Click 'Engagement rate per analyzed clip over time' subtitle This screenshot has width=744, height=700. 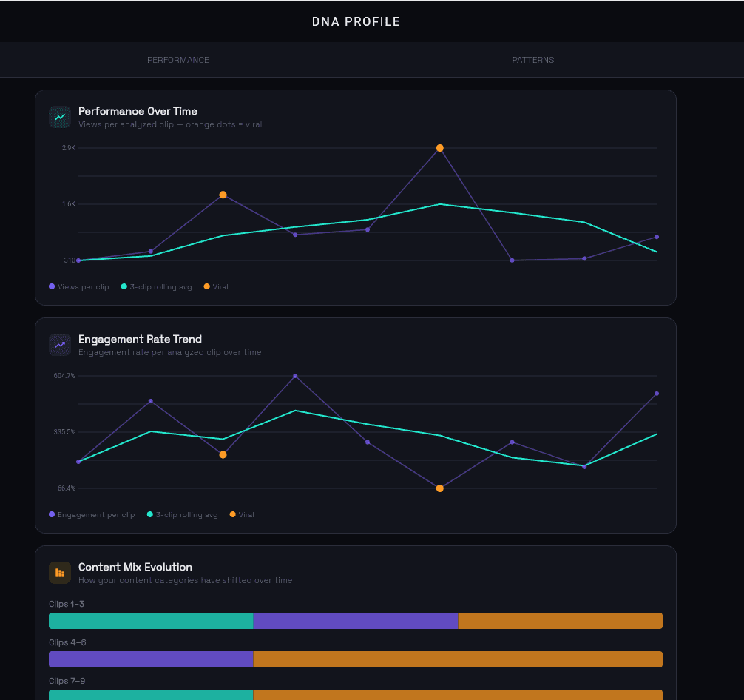pyautogui.click(x=170, y=352)
